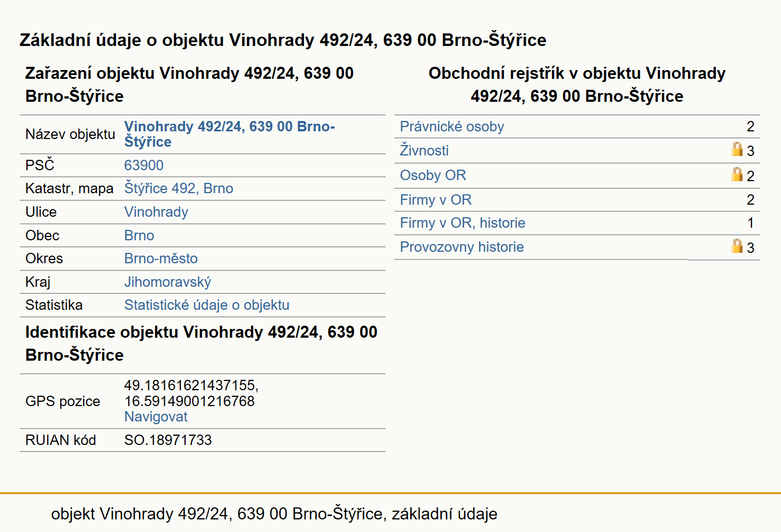Open the Živnosti link
The height and width of the screenshot is (532, 781).
[424, 151]
